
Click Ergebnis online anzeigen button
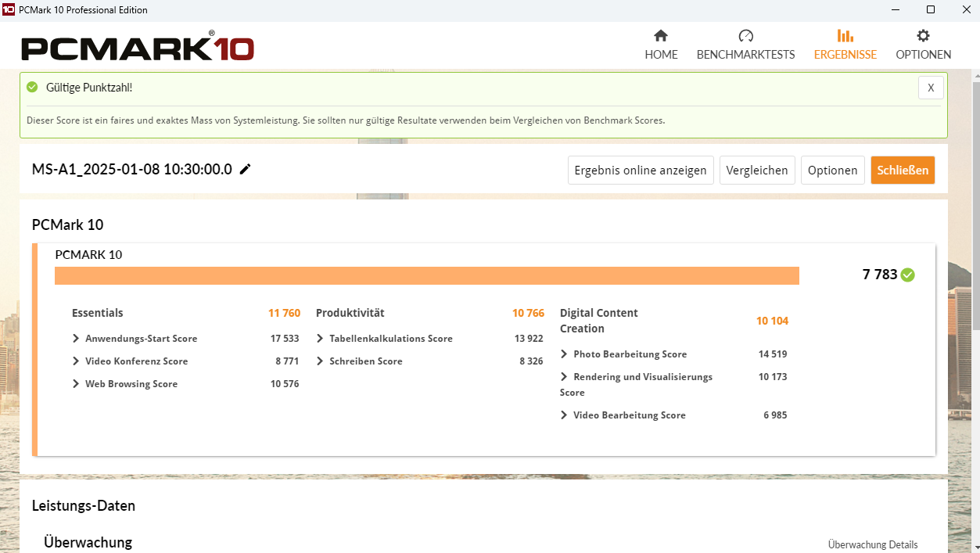641,171
